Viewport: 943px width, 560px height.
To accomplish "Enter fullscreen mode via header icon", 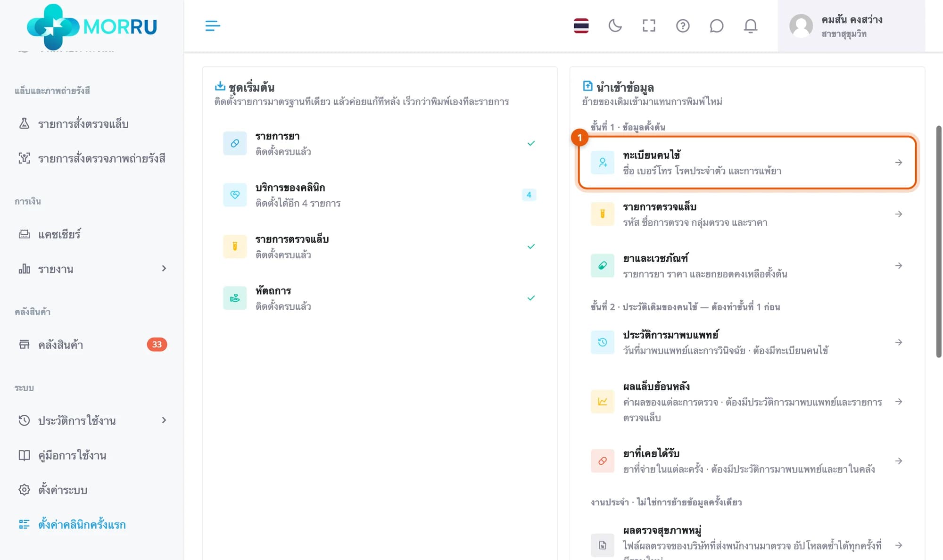I will coord(649,25).
